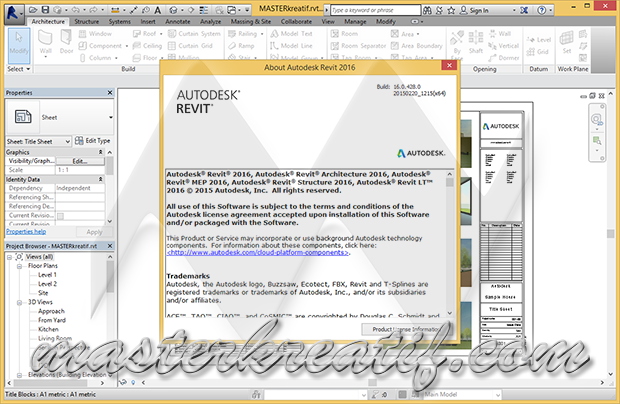Viewport: 620px width, 404px height.
Task: Open the Sign In dropdown arrow
Action: point(514,11)
